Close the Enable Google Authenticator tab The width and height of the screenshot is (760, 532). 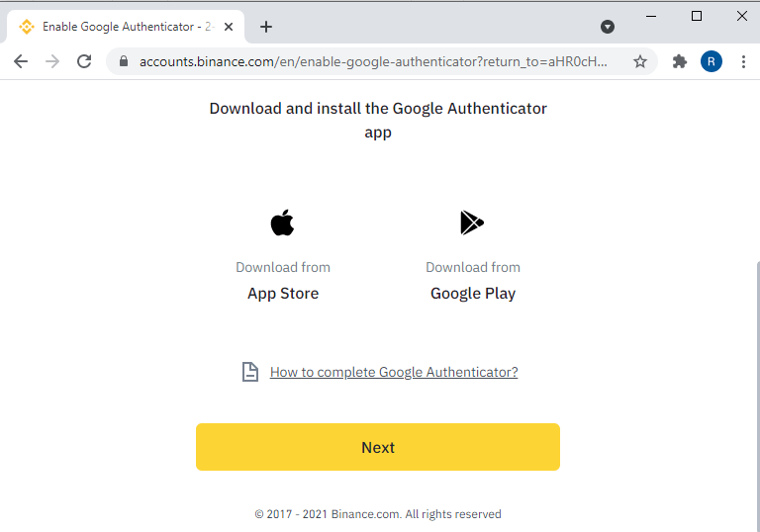pyautogui.click(x=229, y=27)
